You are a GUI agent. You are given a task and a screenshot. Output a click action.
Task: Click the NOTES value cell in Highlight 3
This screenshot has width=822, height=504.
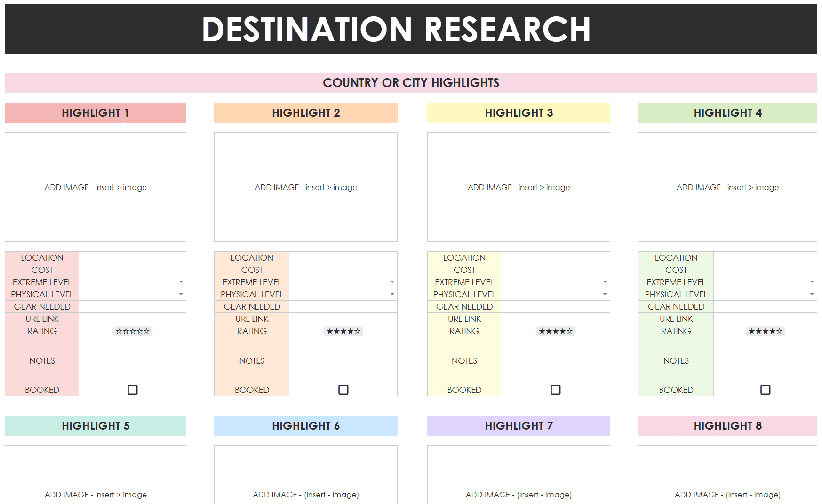click(556, 360)
